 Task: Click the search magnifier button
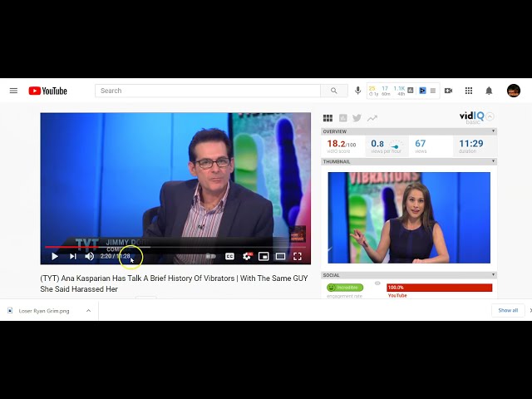pyautogui.click(x=334, y=91)
